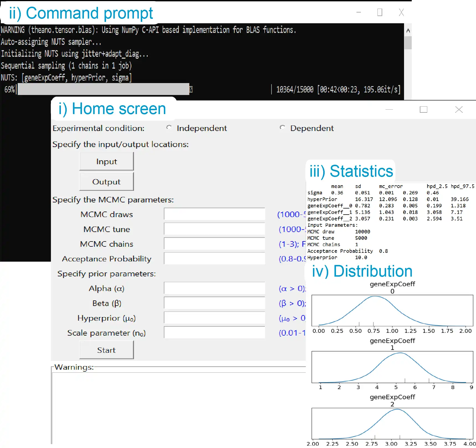Click the 'sigma' row label in statistics
The width and height of the screenshot is (476, 448).
pyautogui.click(x=315, y=193)
